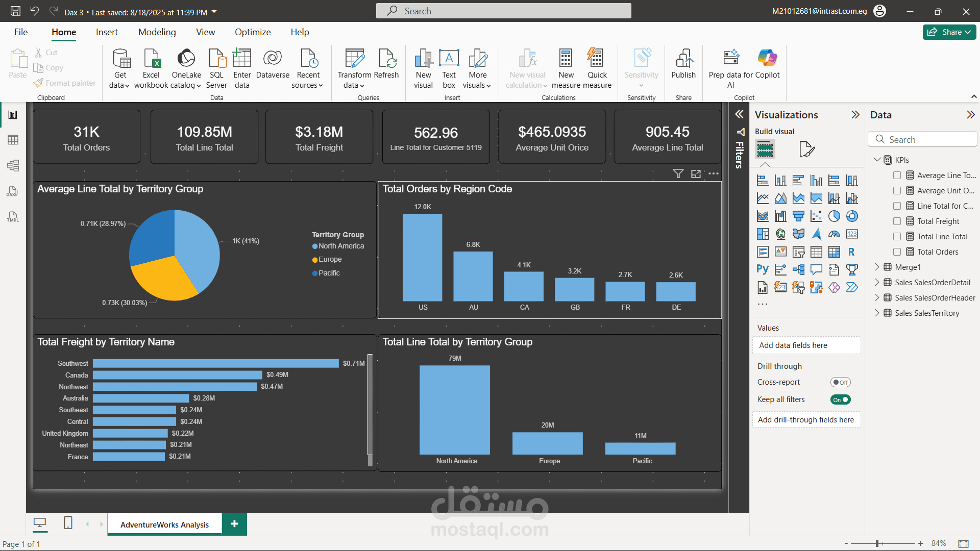This screenshot has width=980, height=551.
Task: Click Focus mode icon on the visual
Action: coord(696,174)
